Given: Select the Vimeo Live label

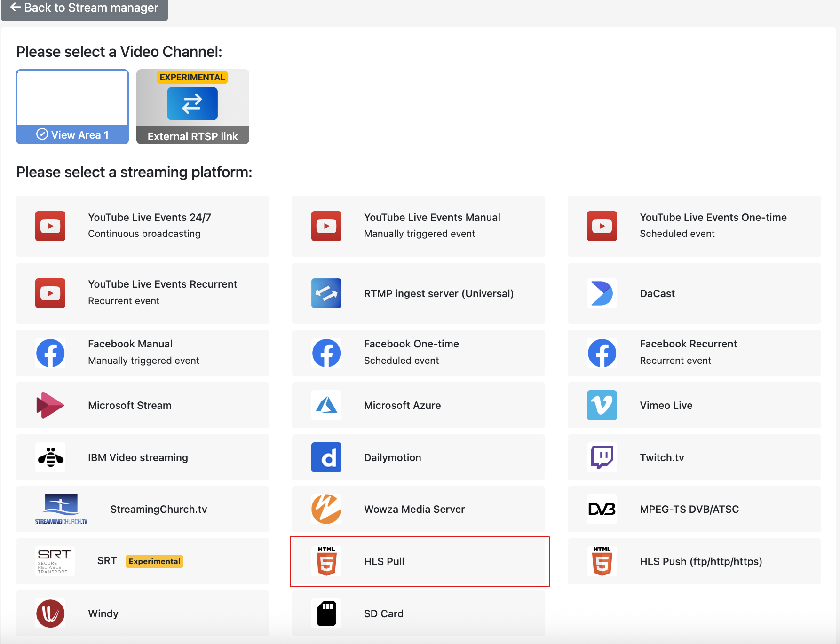Looking at the screenshot, I should pos(666,406).
